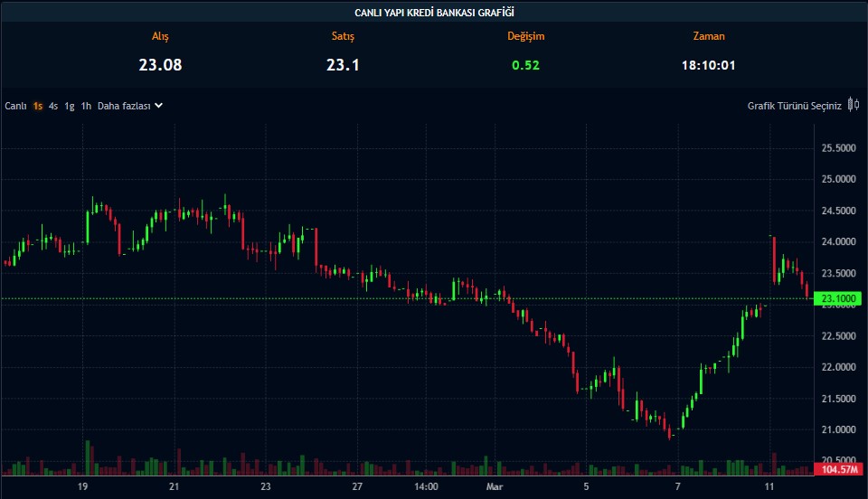Click the red 104.57M volume label
The width and height of the screenshot is (868, 499).
pos(837,469)
